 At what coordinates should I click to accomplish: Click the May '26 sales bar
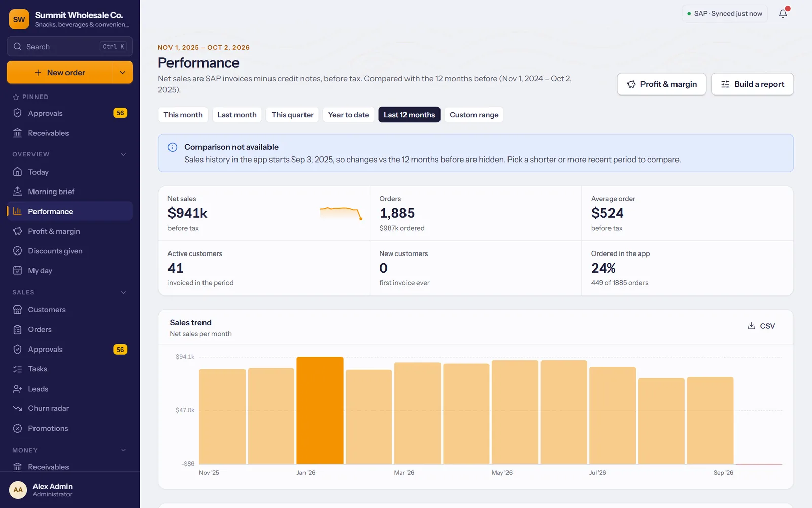pos(515,412)
